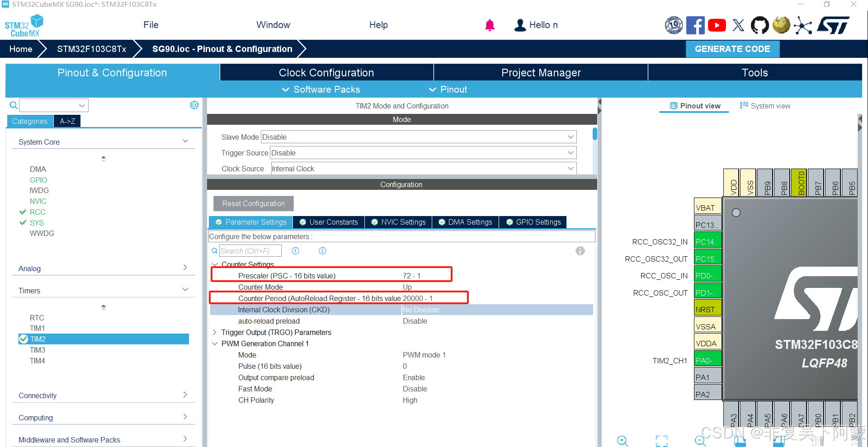Click Reset Configuration button
Viewport: 868px width, 447px height.
(x=254, y=203)
